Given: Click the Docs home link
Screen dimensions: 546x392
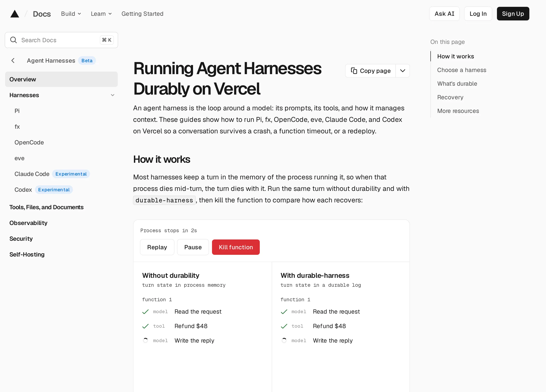Looking at the screenshot, I should click(42, 14).
